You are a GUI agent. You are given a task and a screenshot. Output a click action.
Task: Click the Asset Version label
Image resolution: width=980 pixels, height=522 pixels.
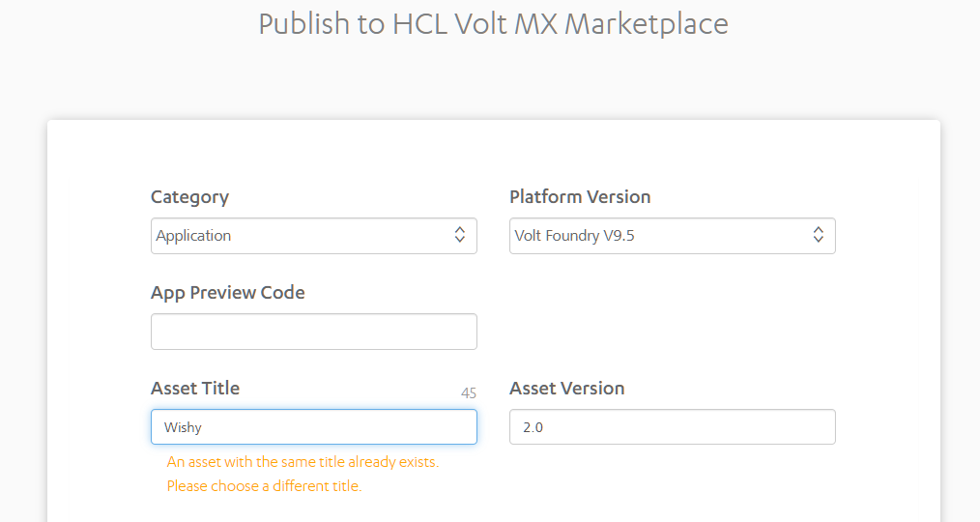coord(567,389)
